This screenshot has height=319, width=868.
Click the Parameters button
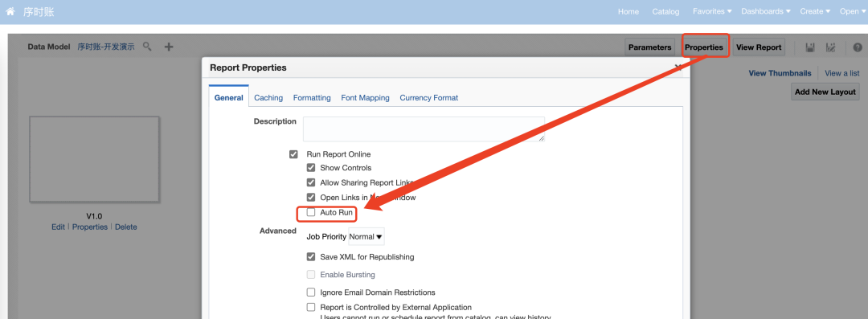click(650, 47)
